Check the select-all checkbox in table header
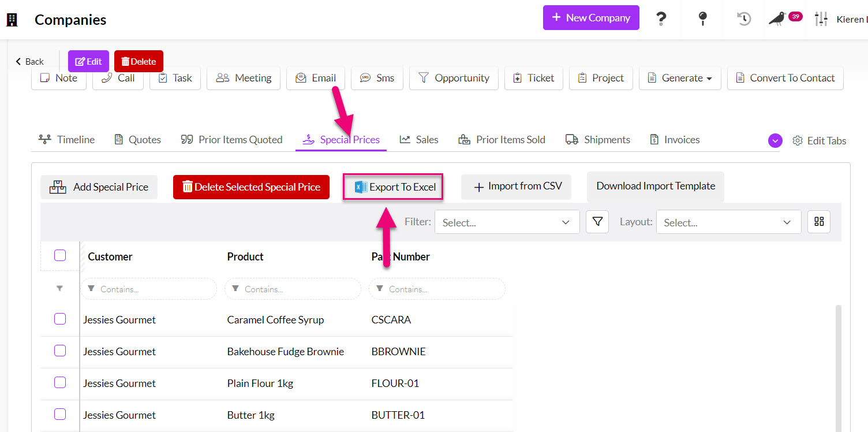This screenshot has height=432, width=868. [60, 255]
